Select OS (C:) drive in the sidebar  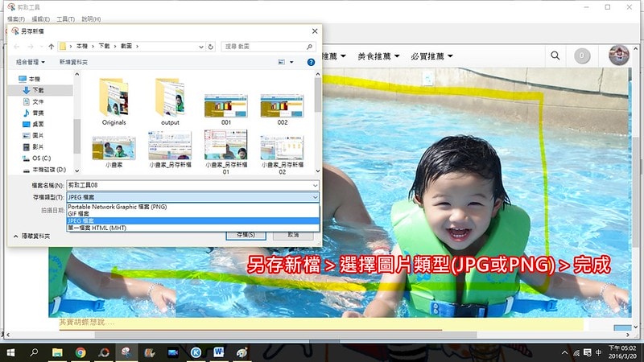tap(41, 158)
